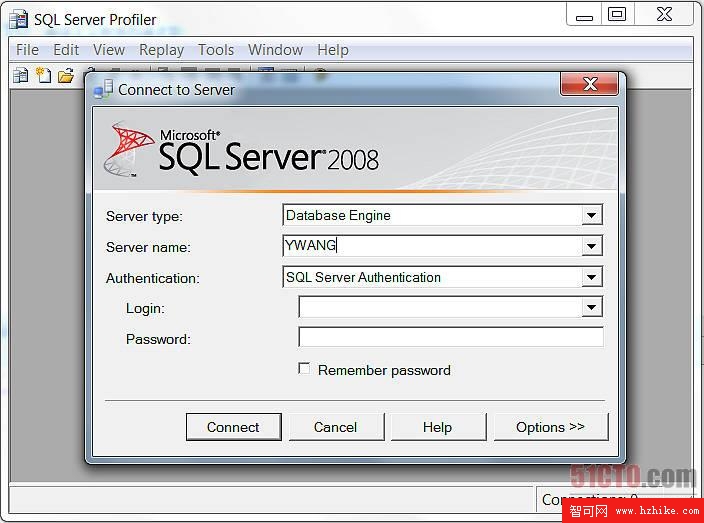Expand the Authentication dropdown arrow
The height and width of the screenshot is (523, 704).
click(592, 277)
